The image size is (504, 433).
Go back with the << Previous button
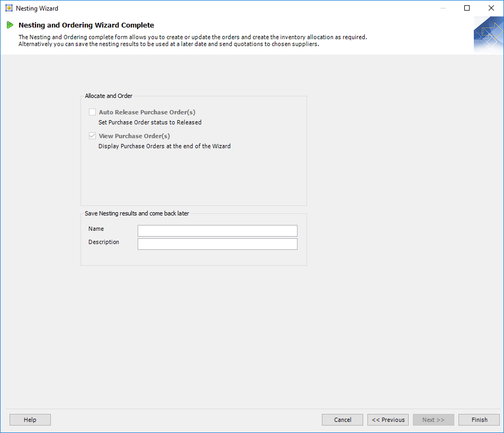388,420
